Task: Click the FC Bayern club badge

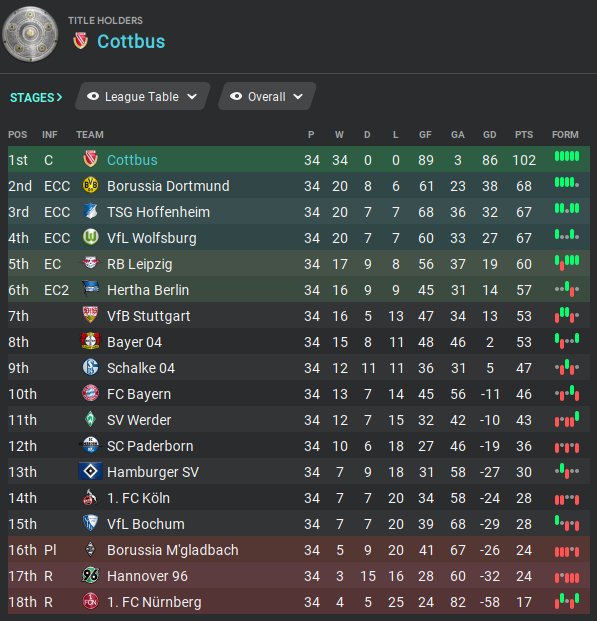Action: (x=90, y=393)
